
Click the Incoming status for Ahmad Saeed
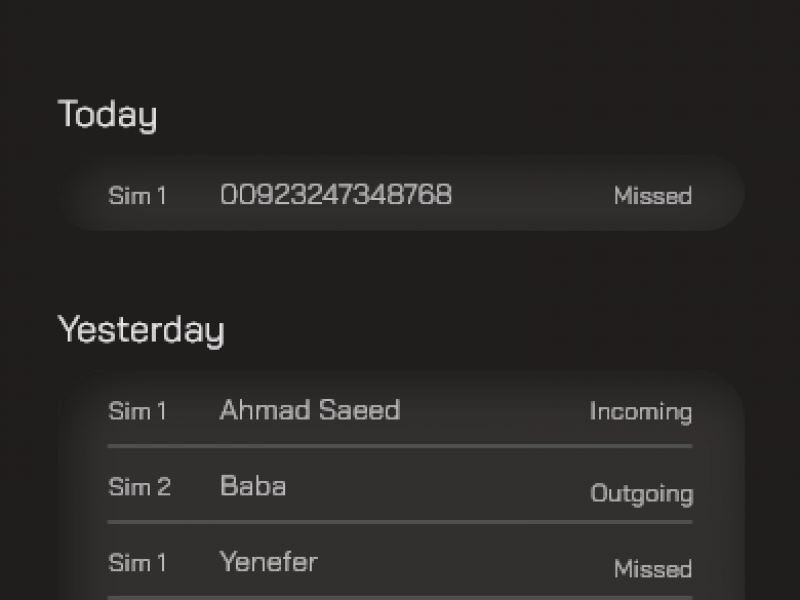pos(640,412)
